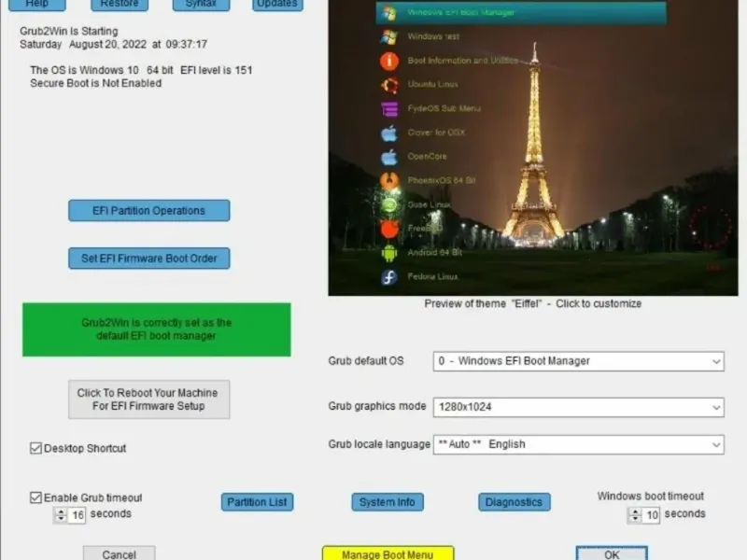The height and width of the screenshot is (560, 747).
Task: Toggle the Desktop Shortcut checkbox
Action: point(35,448)
